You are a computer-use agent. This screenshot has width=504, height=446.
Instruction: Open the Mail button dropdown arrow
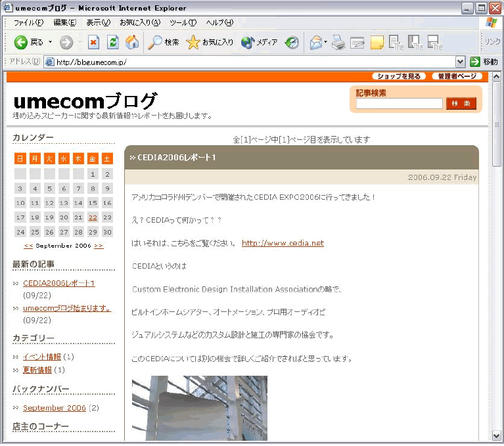tap(326, 42)
